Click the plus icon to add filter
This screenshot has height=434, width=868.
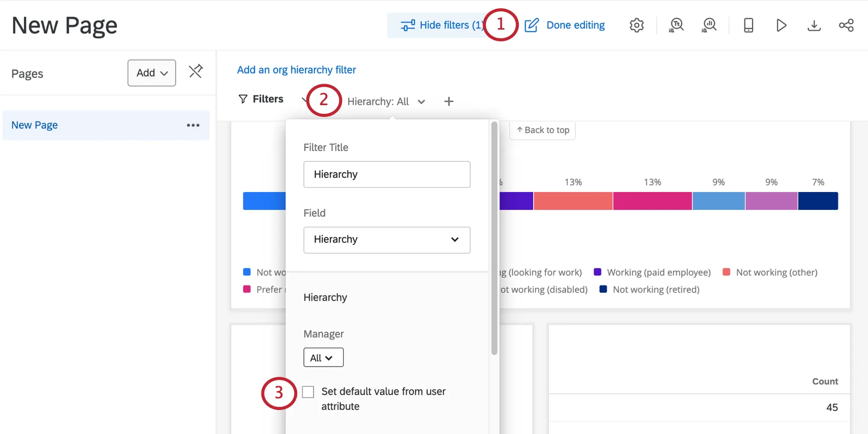[448, 101]
